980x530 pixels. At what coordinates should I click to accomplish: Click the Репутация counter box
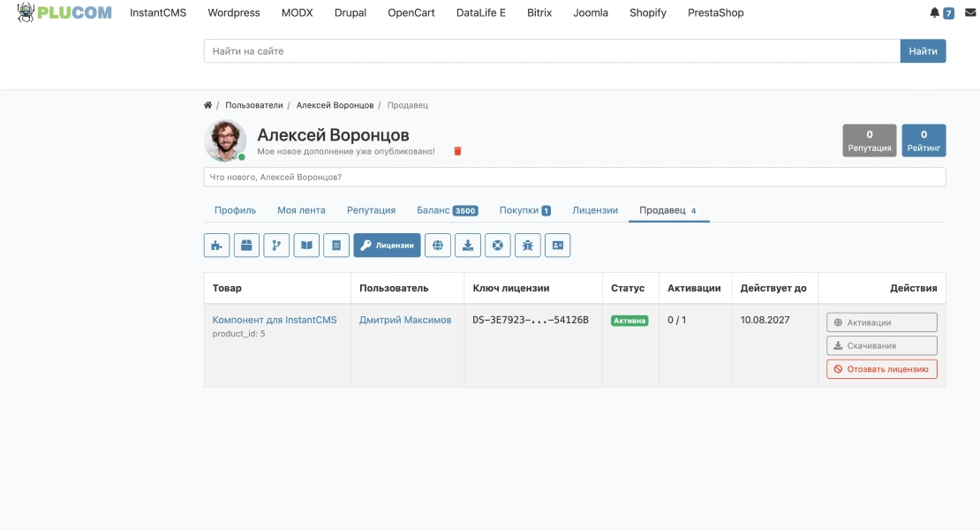point(870,140)
